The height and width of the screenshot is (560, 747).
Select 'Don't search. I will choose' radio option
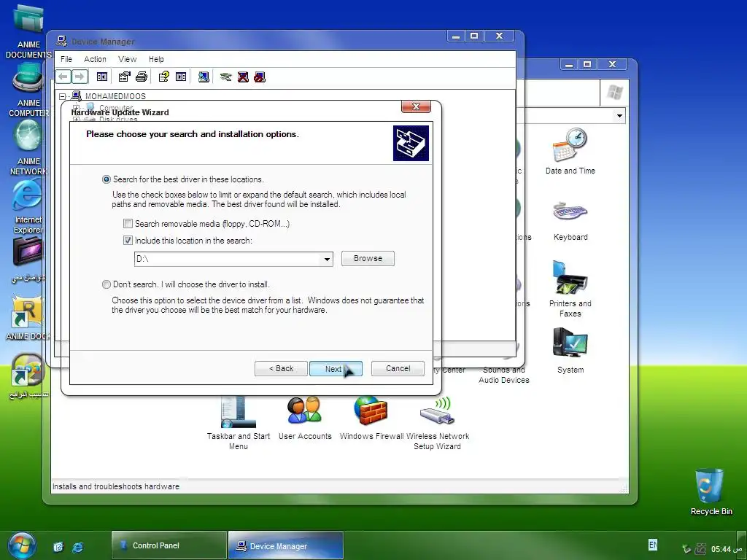(x=107, y=284)
